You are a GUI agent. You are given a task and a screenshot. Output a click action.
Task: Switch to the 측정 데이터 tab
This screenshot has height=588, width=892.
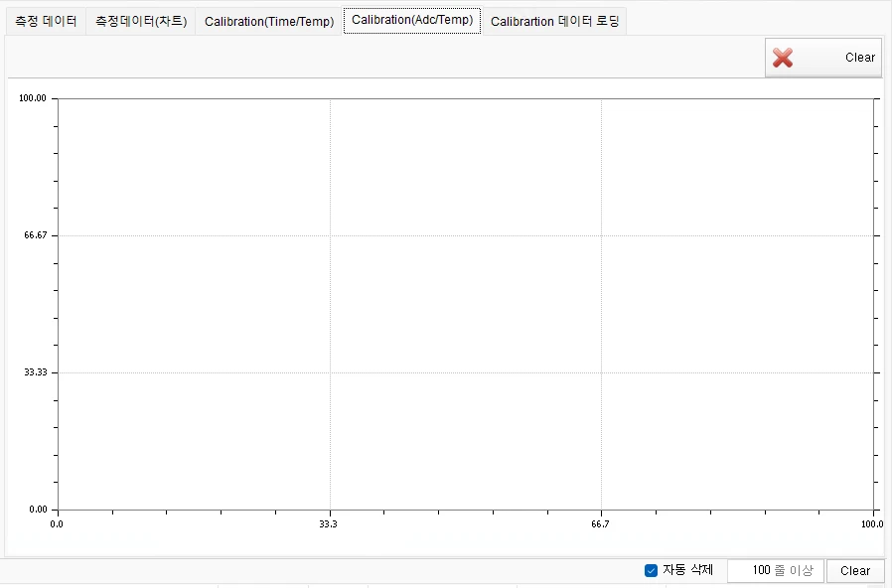pyautogui.click(x=46, y=21)
